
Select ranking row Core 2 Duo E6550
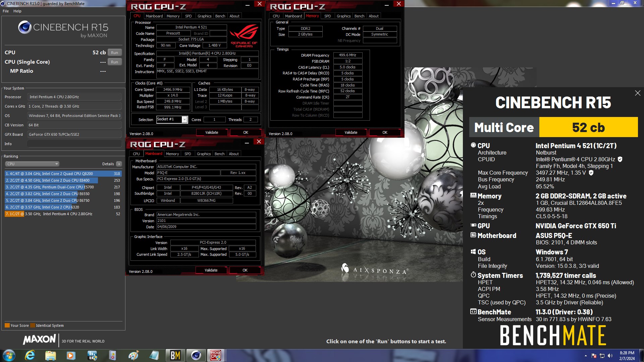click(63, 194)
